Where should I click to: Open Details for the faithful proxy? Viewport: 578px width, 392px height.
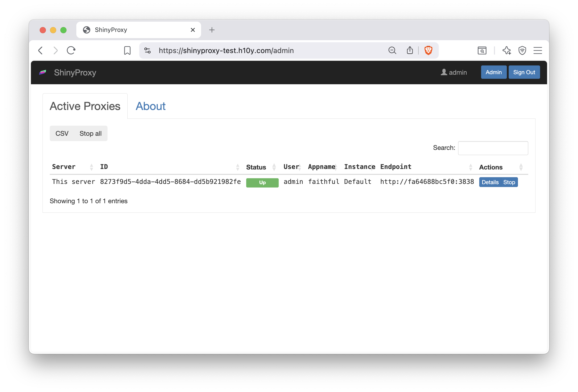coord(490,182)
